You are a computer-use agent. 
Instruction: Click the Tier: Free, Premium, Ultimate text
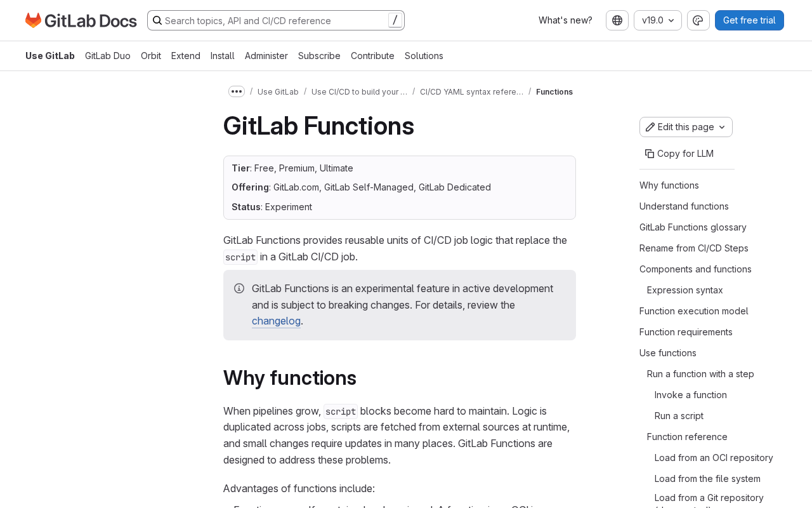[292, 168]
